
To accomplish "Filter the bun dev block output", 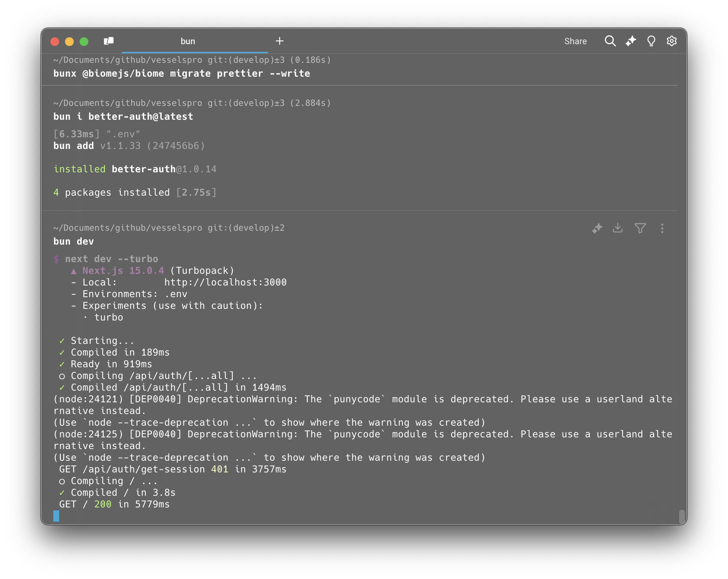I will click(640, 229).
